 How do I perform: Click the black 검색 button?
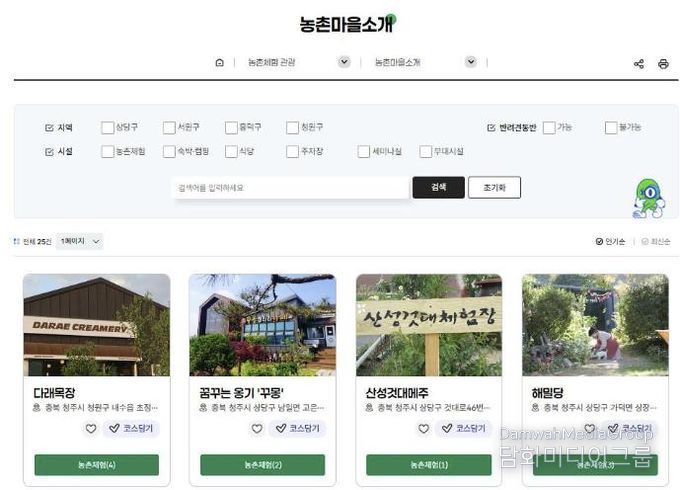pyautogui.click(x=438, y=187)
